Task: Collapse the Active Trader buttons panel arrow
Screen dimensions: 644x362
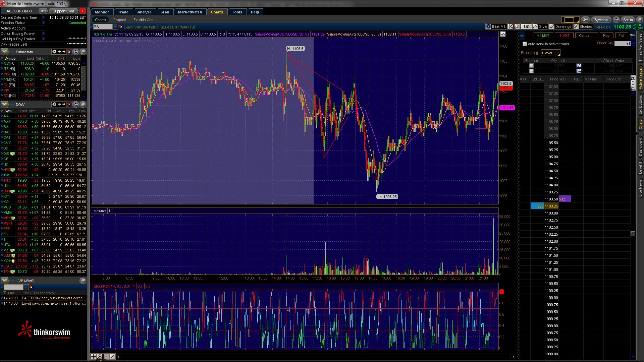Action: pos(522,36)
